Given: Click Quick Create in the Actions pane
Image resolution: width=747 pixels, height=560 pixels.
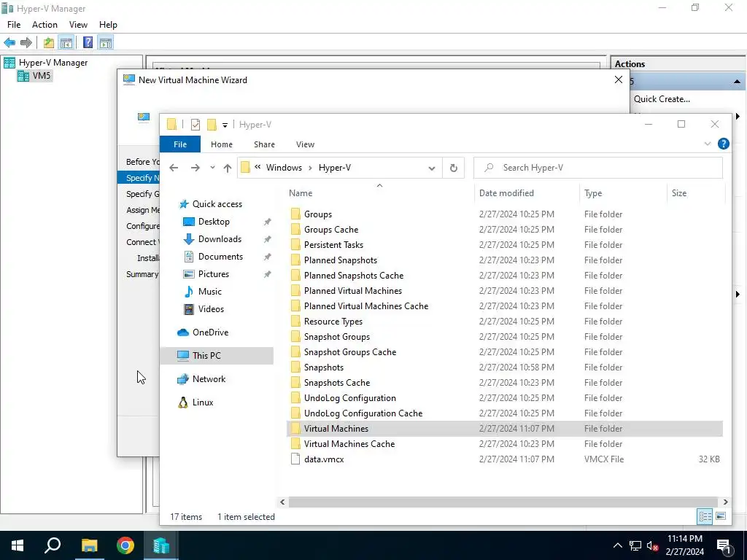Looking at the screenshot, I should pyautogui.click(x=662, y=99).
